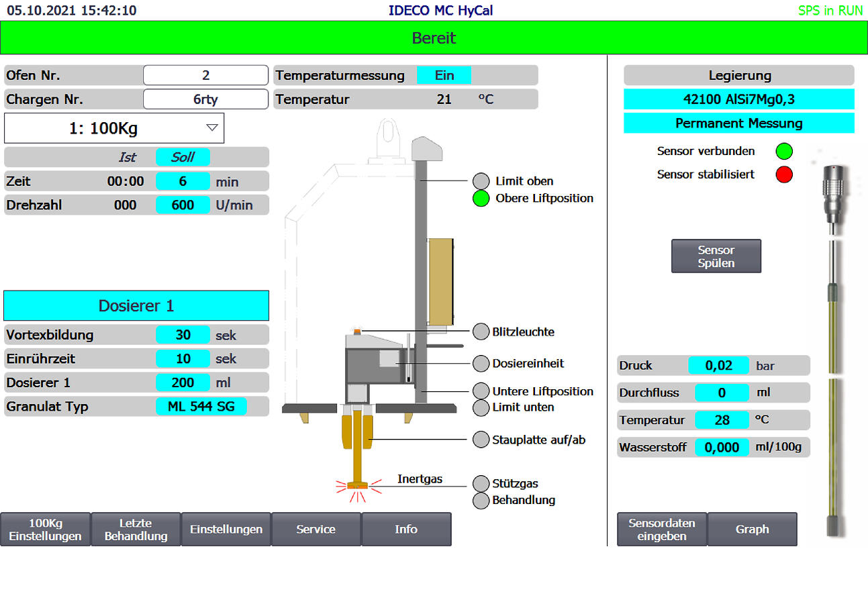The image size is (868, 604).
Task: Select the Granulat Typ ML 544 SG field
Action: coord(201,407)
